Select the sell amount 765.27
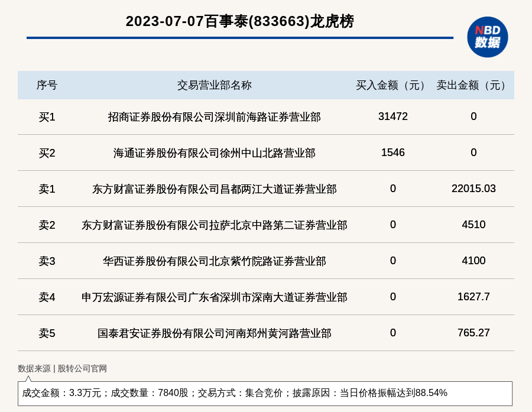The height and width of the screenshot is (412, 532). [x=473, y=333]
